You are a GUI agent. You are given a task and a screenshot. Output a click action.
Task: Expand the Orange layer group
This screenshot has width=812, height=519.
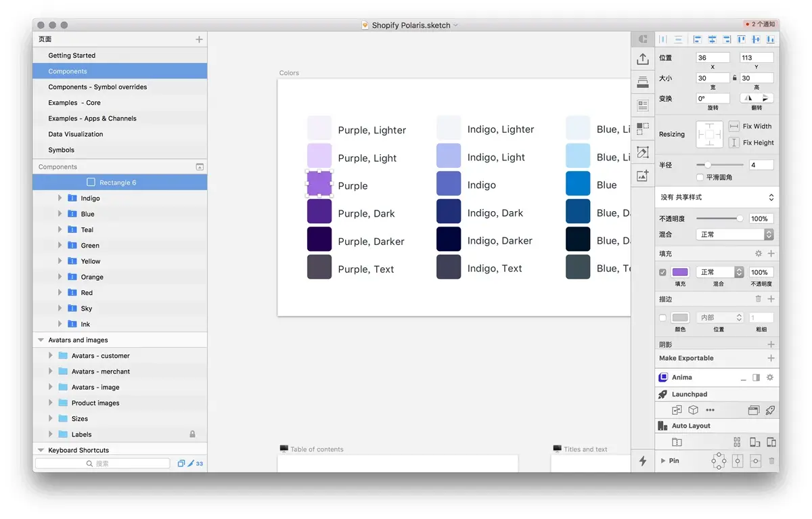[x=60, y=277]
